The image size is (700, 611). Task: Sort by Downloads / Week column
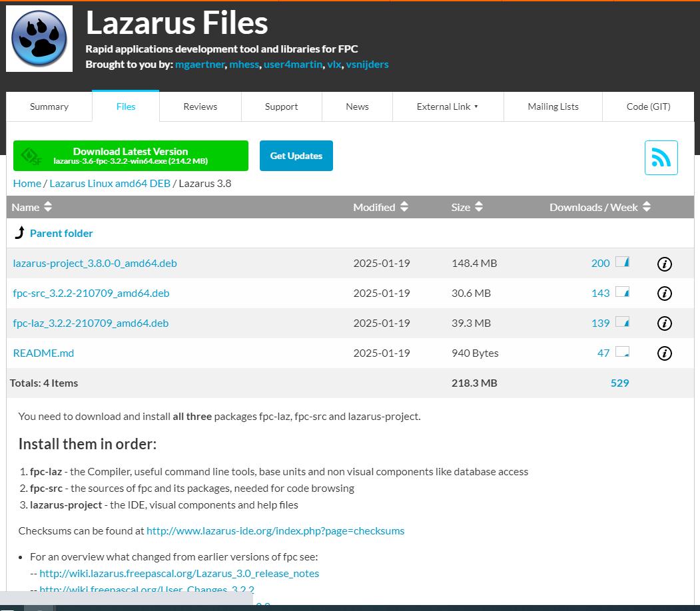(x=599, y=207)
